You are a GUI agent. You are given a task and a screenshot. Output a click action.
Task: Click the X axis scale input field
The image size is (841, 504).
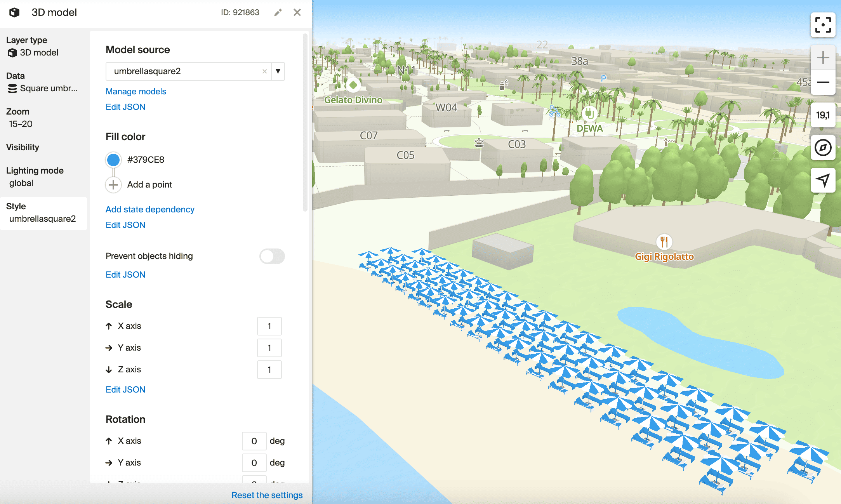(x=269, y=326)
